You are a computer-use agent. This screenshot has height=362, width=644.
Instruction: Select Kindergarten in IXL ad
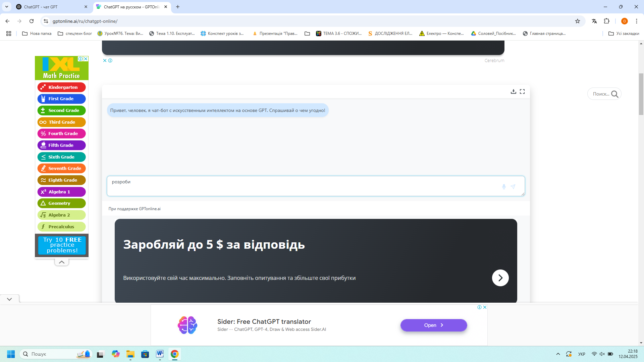(62, 87)
